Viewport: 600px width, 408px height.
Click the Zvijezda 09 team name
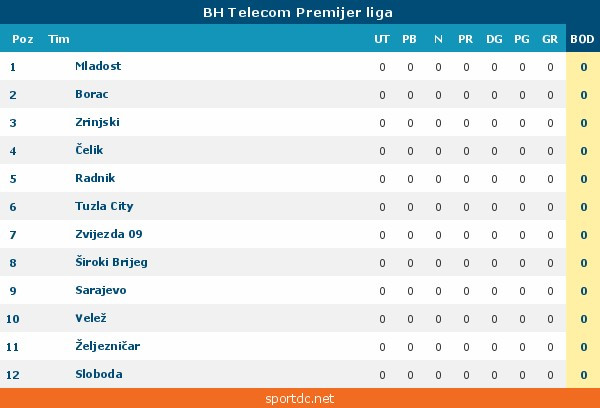tap(109, 234)
